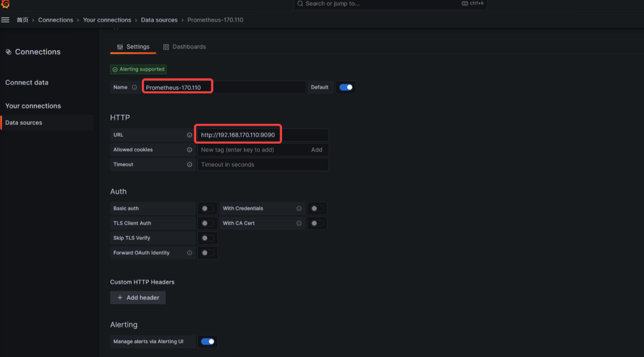Click the Connections plug icon in sidebar
644x357 pixels.
(8, 52)
